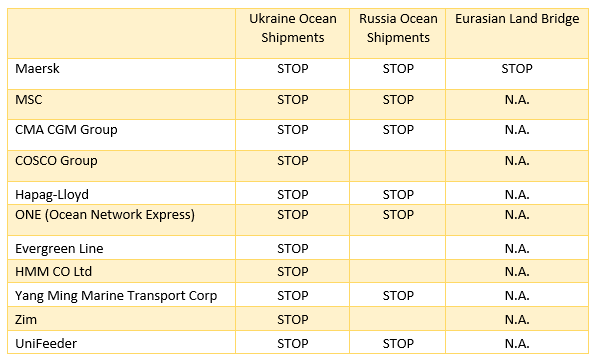Click MSC's N.A. Land Bridge cell
The height and width of the screenshot is (360, 601).
[x=517, y=105]
